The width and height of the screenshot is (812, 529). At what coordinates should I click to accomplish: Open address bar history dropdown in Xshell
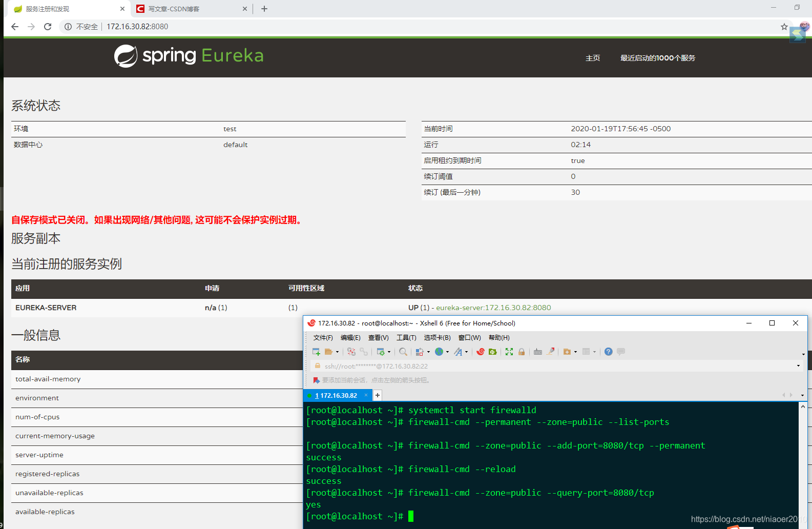click(798, 366)
